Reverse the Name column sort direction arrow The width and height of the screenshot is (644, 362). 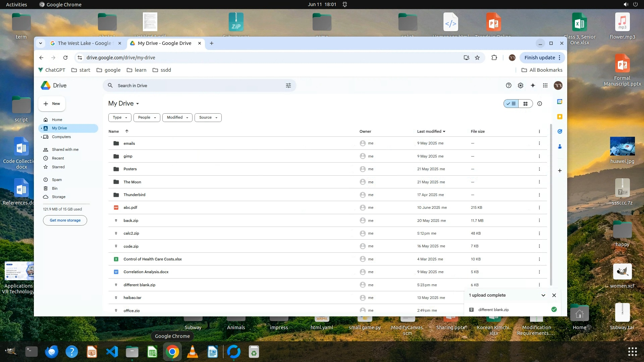point(127,131)
